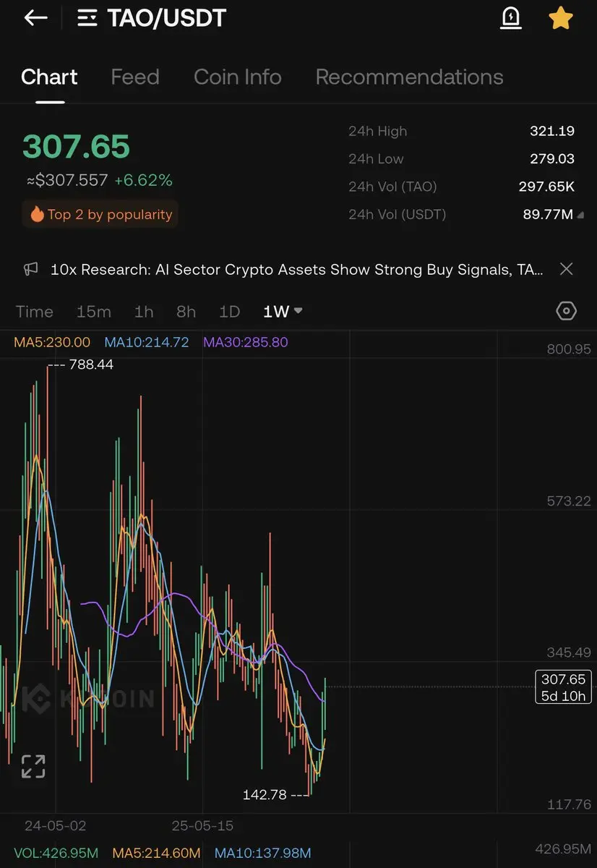The image size is (597, 868).
Task: Tap the 788.44 high marker
Action: (x=91, y=365)
